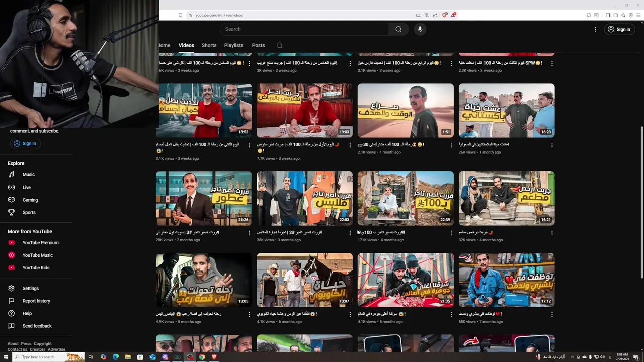This screenshot has height=362, width=644.
Task: Open YouTube Kids from the sidebar
Action: (36, 268)
